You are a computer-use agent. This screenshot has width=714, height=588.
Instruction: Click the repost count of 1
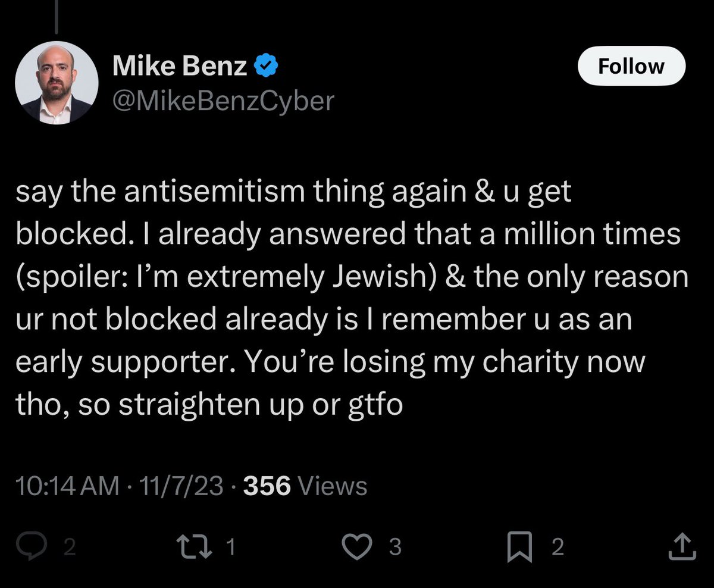point(230,546)
